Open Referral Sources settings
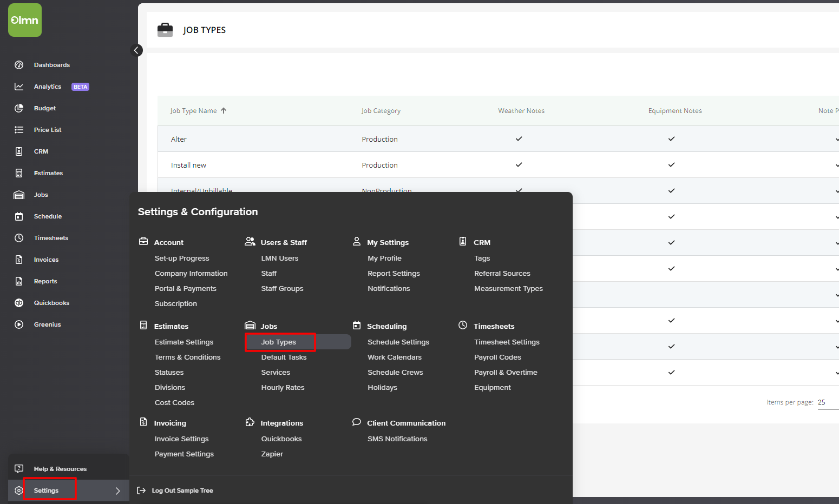The image size is (839, 504). 502,273
